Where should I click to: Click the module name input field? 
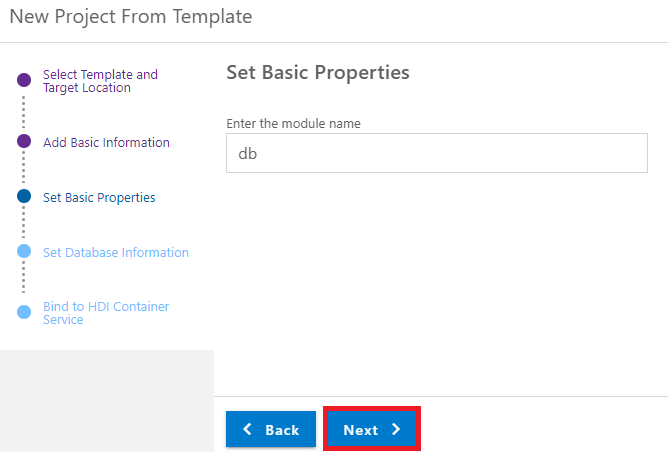437,153
